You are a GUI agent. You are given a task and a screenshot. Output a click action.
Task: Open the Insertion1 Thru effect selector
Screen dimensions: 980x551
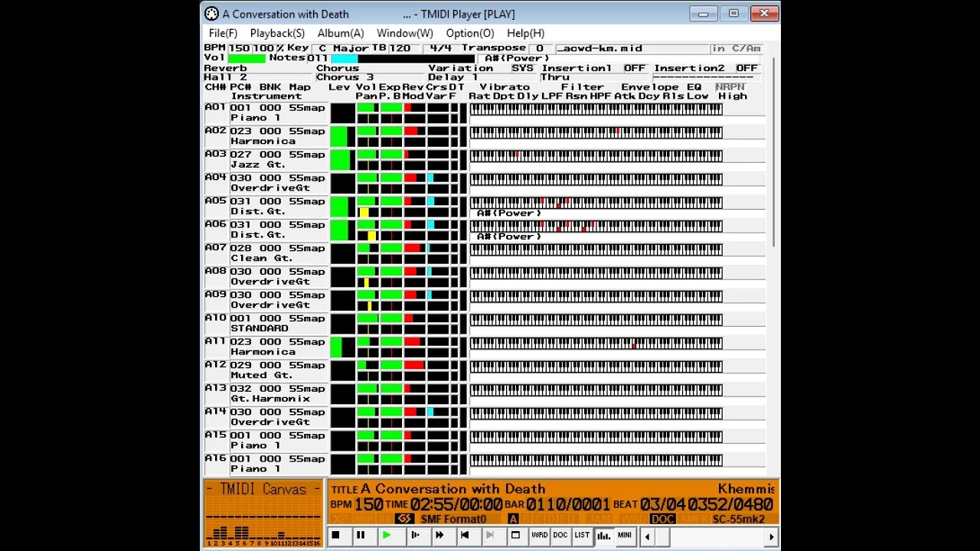click(x=596, y=77)
